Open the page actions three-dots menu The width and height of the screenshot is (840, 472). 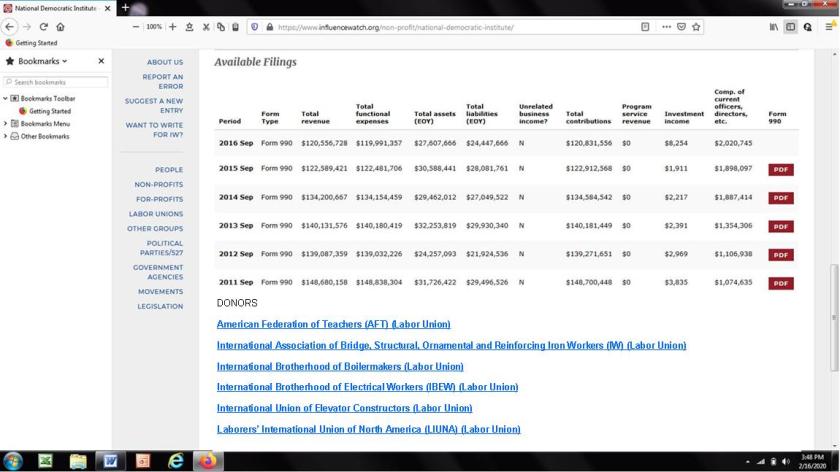pos(666,27)
